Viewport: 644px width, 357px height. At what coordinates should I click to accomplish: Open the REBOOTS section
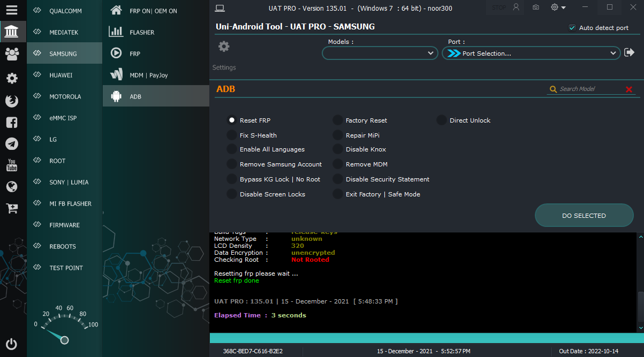[x=64, y=246]
